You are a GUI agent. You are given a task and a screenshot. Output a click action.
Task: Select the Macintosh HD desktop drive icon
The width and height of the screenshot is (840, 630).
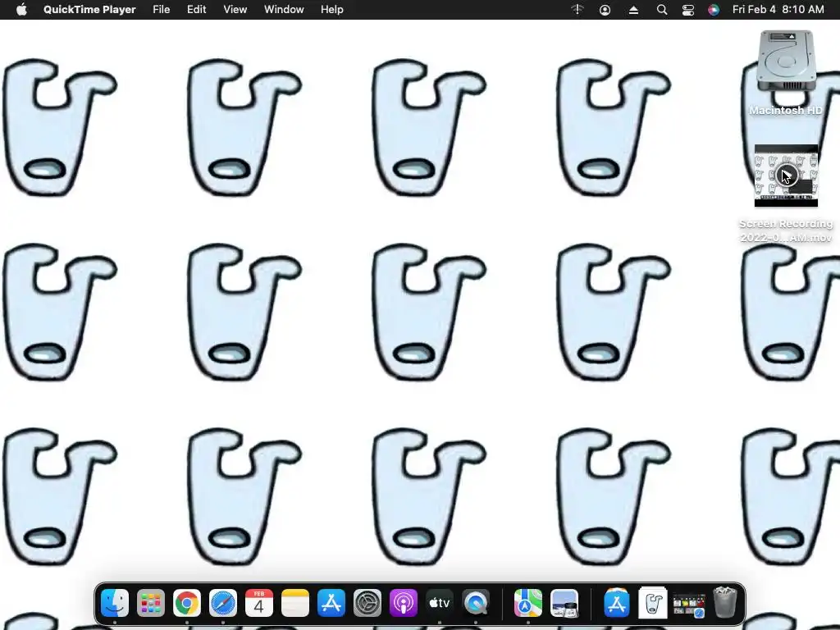click(x=786, y=61)
